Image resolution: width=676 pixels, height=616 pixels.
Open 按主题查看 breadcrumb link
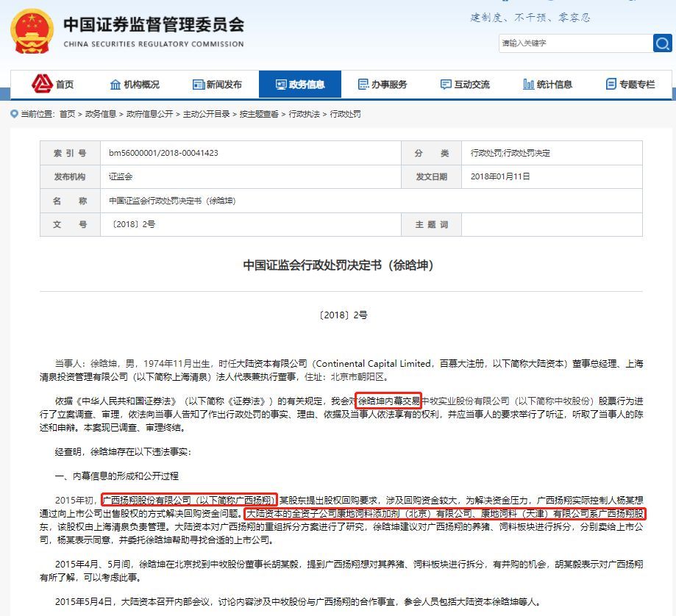click(259, 114)
